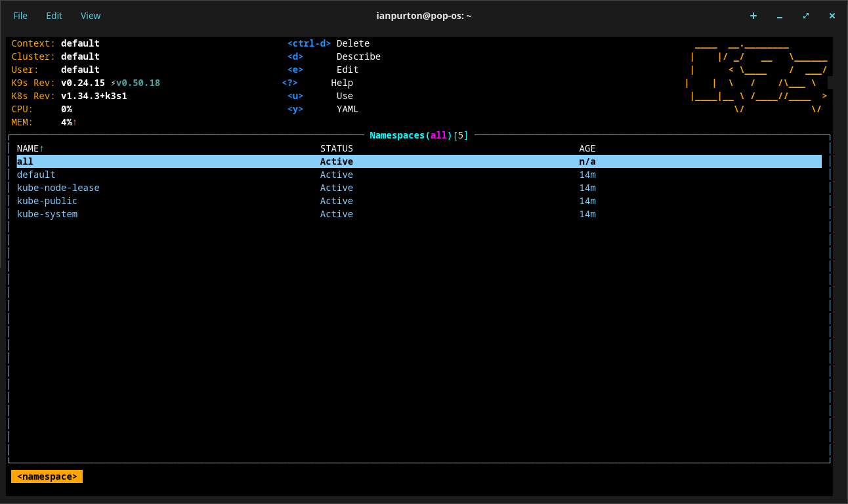The height and width of the screenshot is (504, 848).
Task: Close the terminal window
Action: point(832,16)
